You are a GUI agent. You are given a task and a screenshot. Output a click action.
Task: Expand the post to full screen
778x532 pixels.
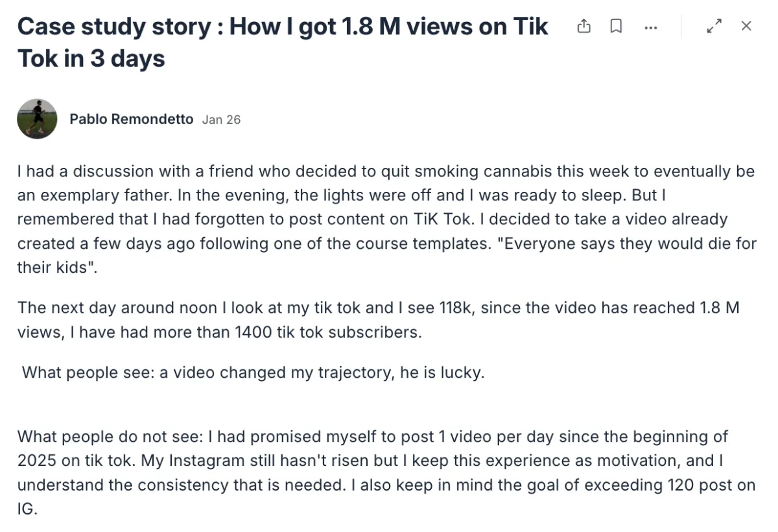(x=714, y=27)
